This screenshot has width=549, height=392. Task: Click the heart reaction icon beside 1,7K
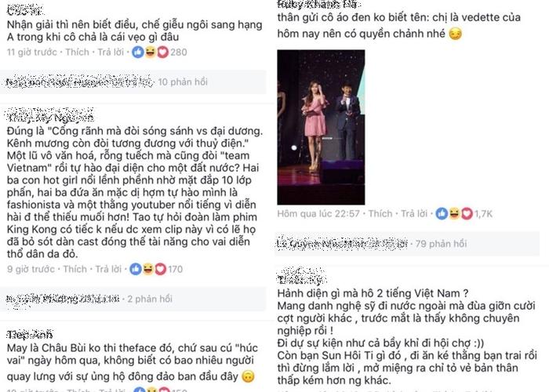click(x=467, y=213)
